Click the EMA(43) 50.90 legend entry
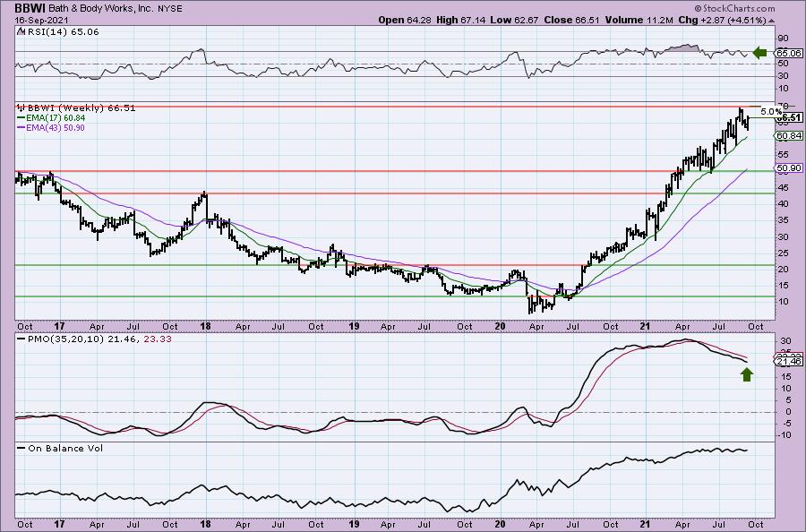Viewport: 806px width, 532px height. 51,127
